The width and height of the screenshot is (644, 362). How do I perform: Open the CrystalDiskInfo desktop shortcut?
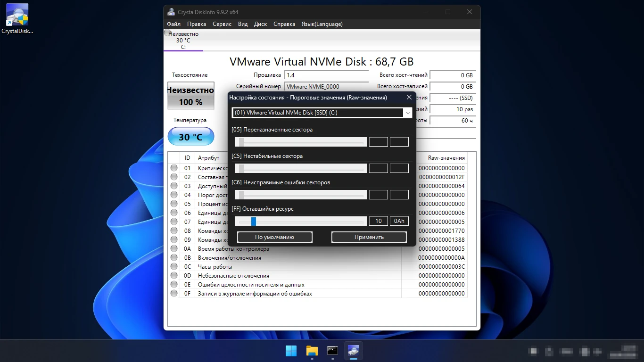click(17, 19)
